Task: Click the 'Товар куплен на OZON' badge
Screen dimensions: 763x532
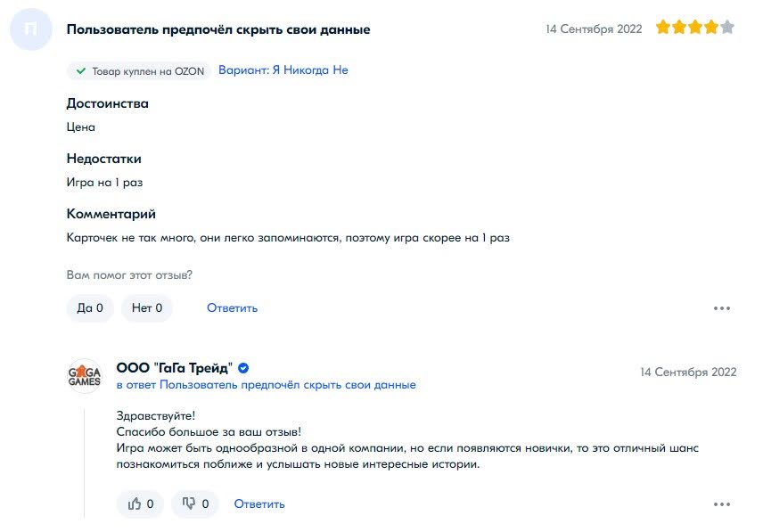Action: (x=139, y=70)
